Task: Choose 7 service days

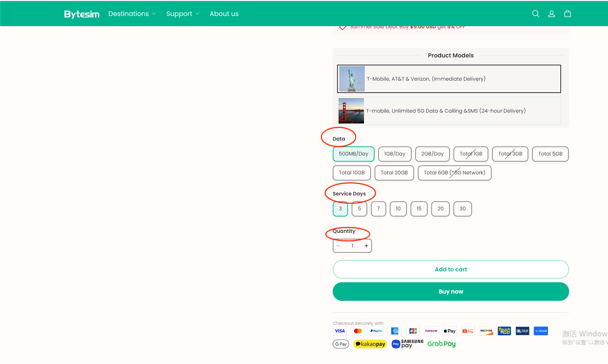Action: point(379,209)
